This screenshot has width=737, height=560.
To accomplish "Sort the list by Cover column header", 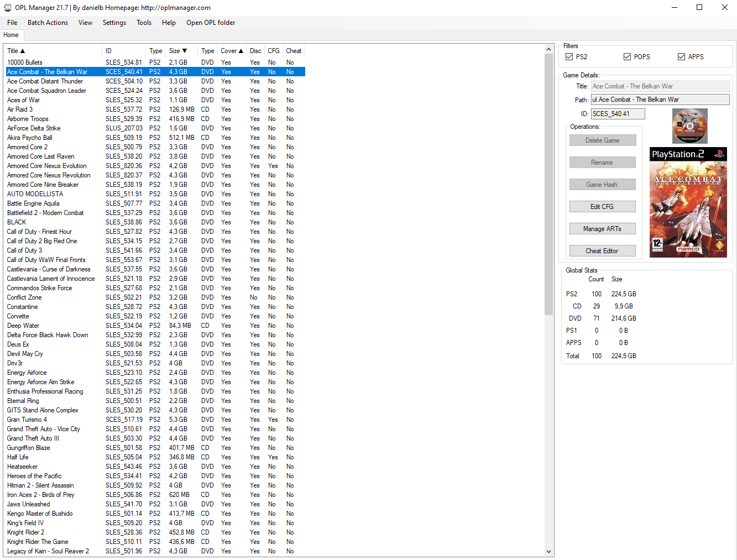I will click(232, 51).
